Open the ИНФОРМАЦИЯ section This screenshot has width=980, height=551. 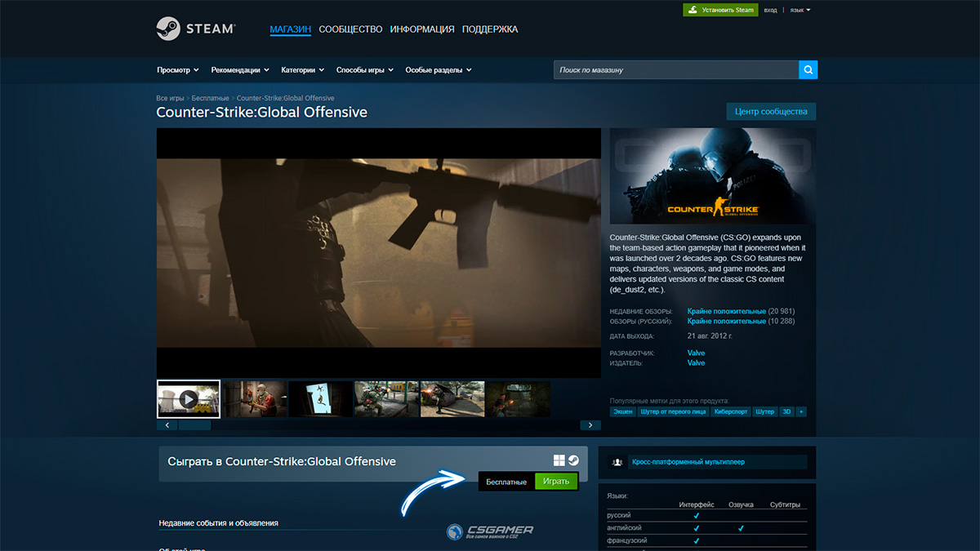pos(422,29)
